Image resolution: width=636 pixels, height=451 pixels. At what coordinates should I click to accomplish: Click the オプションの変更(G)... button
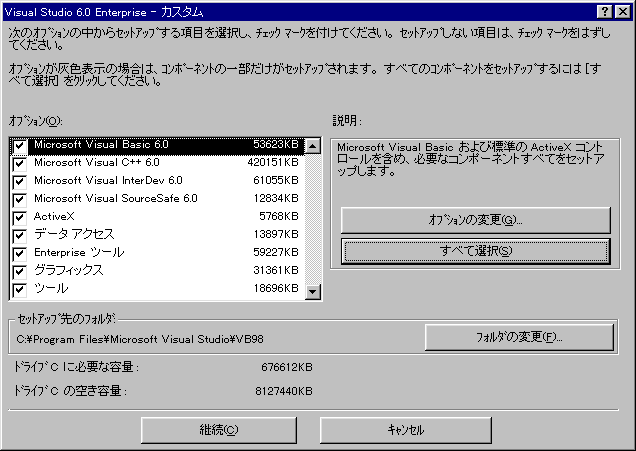click(475, 220)
